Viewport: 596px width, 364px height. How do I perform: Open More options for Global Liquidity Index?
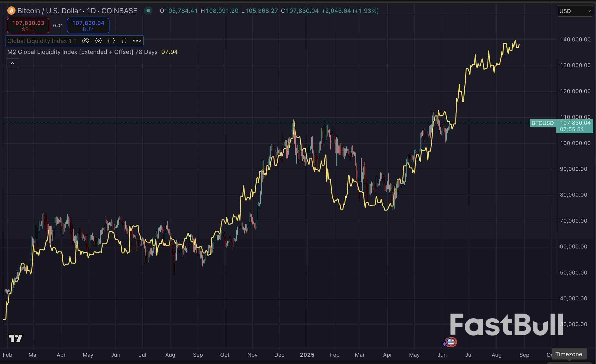(137, 41)
